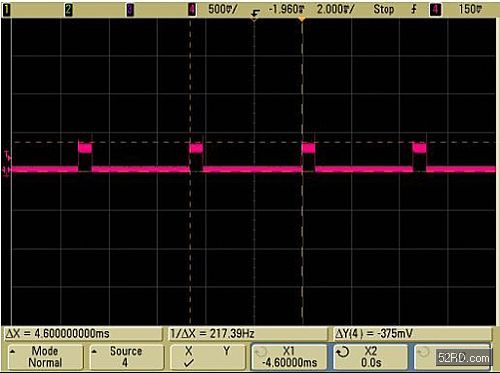Screen dimensions: 500x373
Task: Toggle the X cursor checkmark softkey
Action: (189, 357)
